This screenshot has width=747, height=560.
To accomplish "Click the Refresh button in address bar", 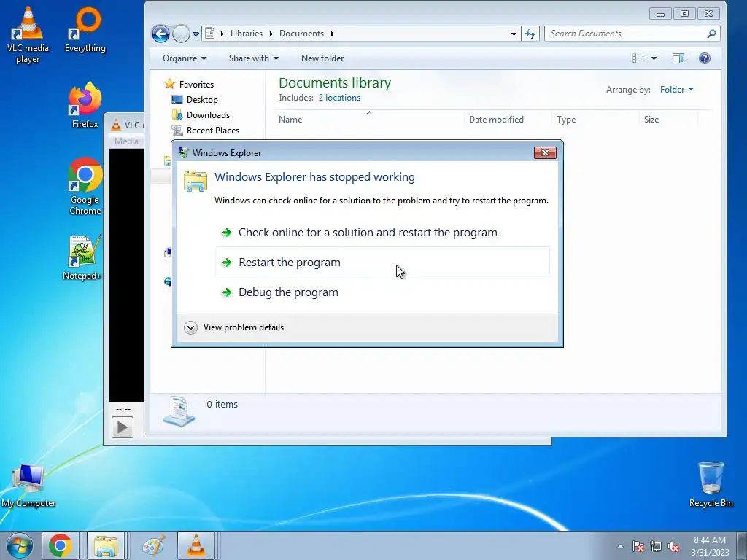I will (x=530, y=34).
